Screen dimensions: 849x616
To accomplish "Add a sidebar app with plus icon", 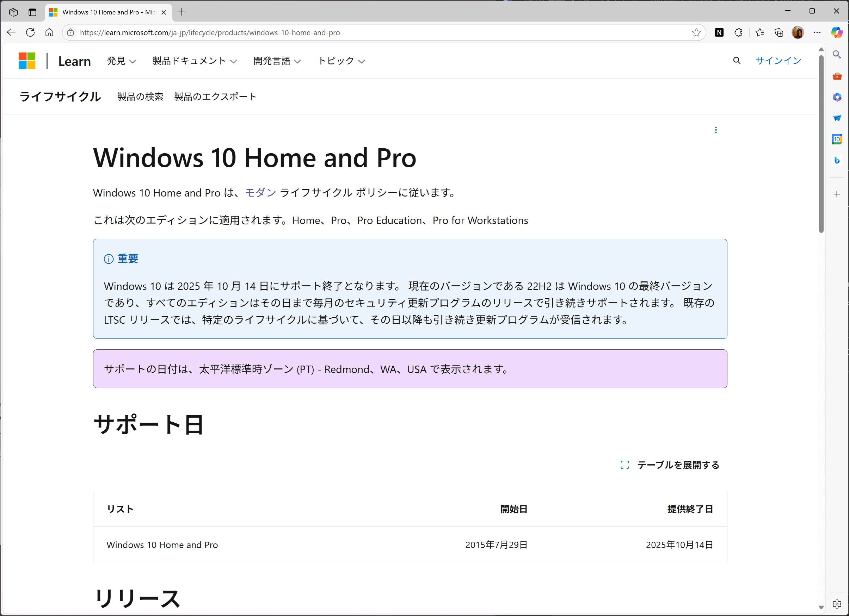I will click(x=837, y=194).
